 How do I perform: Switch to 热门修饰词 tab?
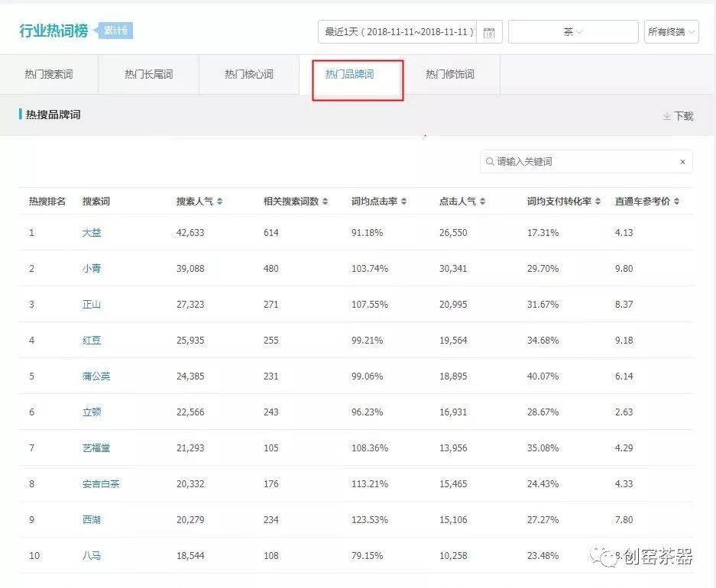point(450,74)
